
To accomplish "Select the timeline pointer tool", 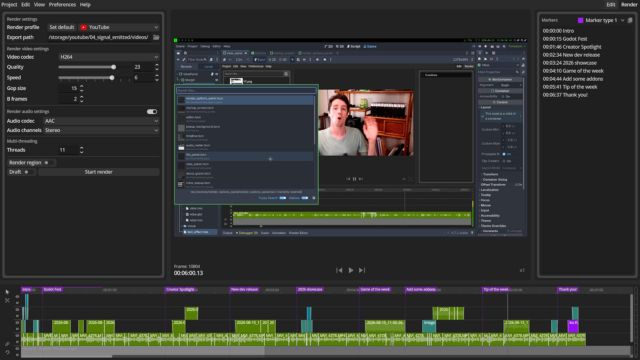I will (x=7, y=292).
